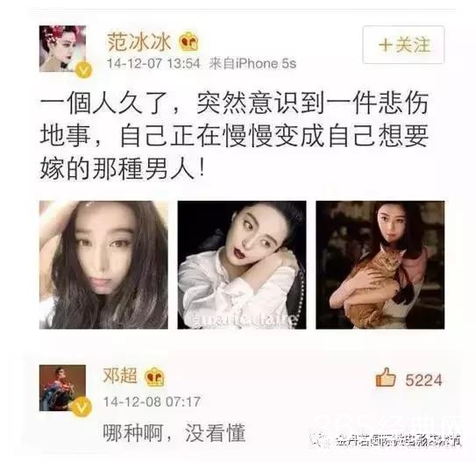
Task: Click the 来自iPhone 5s source link
Action: tap(252, 64)
